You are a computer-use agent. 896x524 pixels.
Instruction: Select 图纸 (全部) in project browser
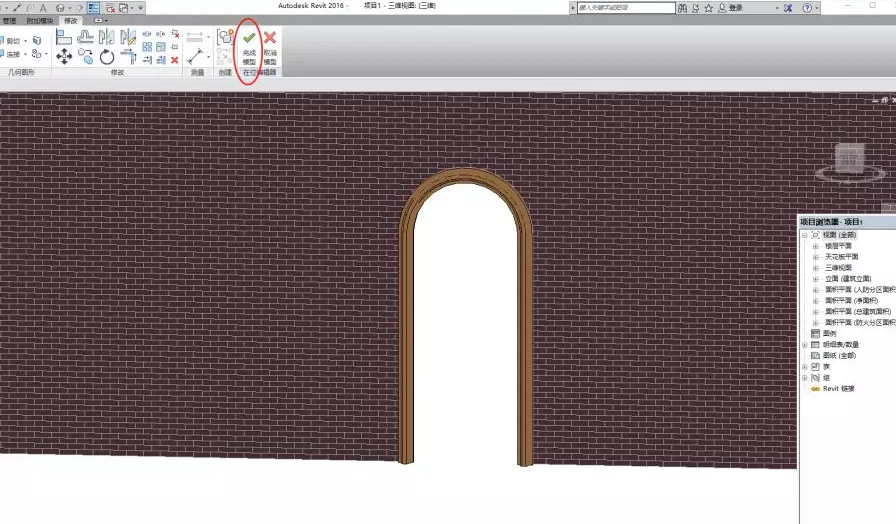[x=839, y=355]
